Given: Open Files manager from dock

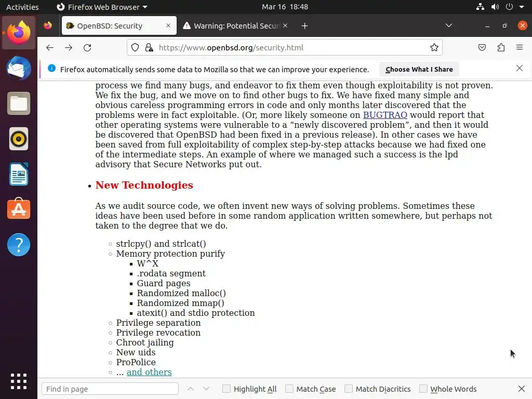Looking at the screenshot, I should coord(19,103).
